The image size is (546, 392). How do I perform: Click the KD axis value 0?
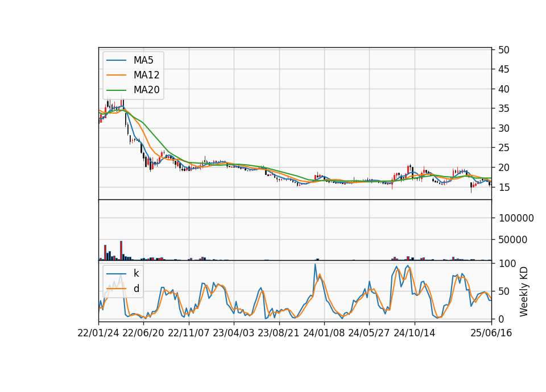point(502,319)
